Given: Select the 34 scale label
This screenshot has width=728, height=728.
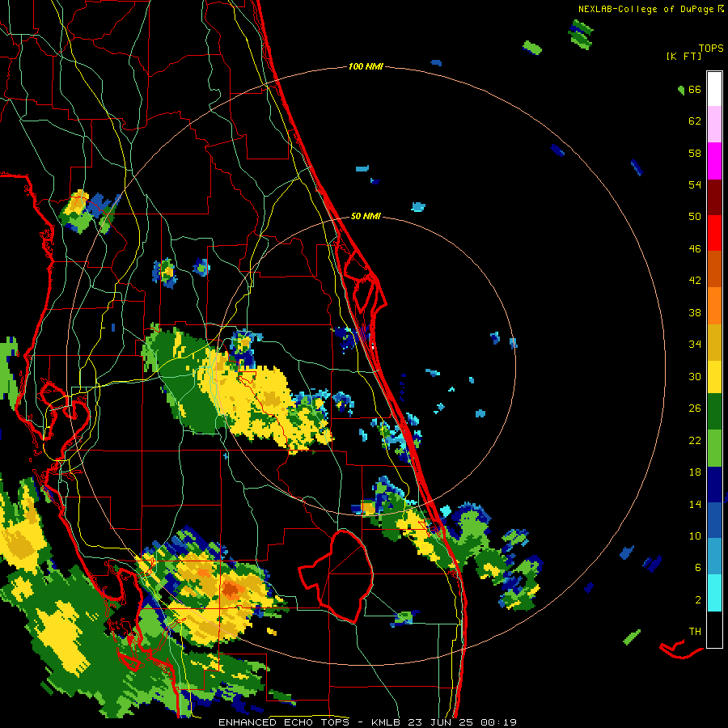Looking at the screenshot, I should [x=695, y=344].
